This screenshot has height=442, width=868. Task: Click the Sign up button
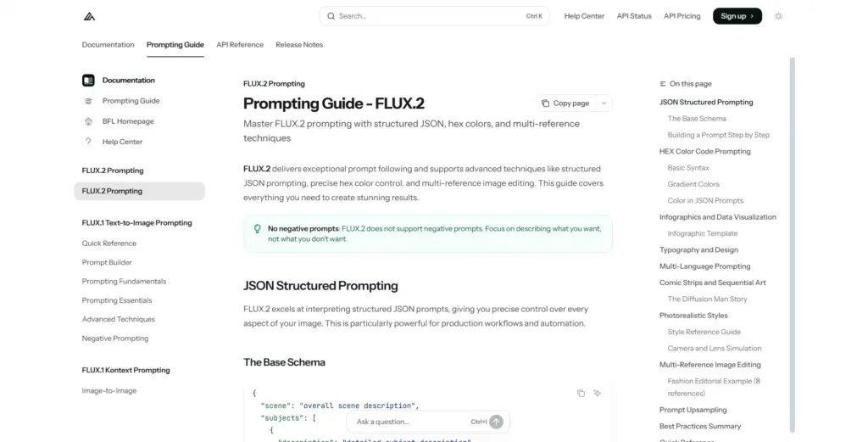pos(737,16)
